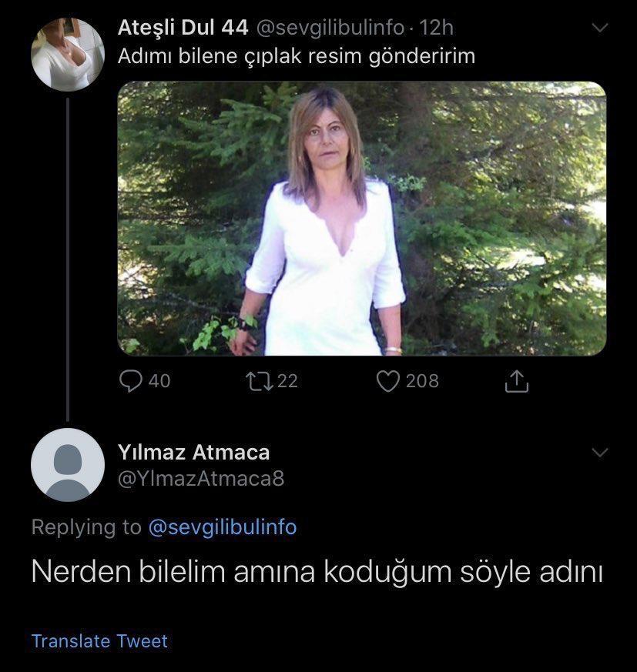Click the 22 retweets count
637x672 pixels.
pos(287,381)
